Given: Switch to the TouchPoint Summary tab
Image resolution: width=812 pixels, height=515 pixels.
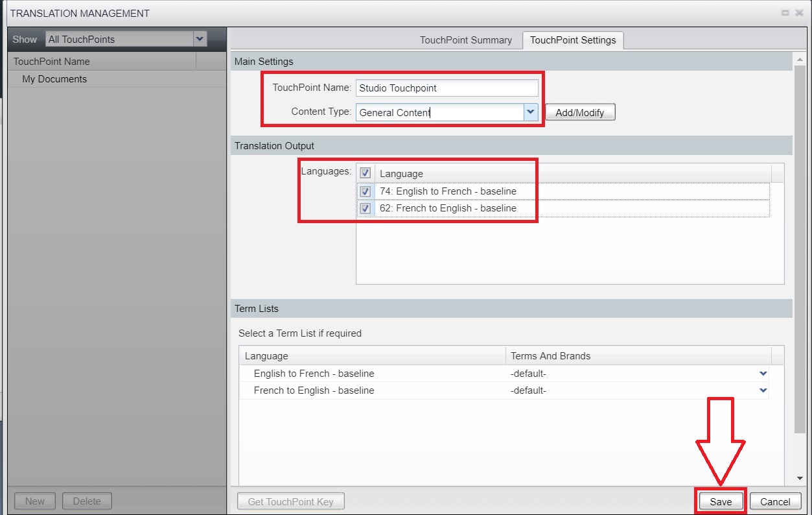Looking at the screenshot, I should [465, 40].
